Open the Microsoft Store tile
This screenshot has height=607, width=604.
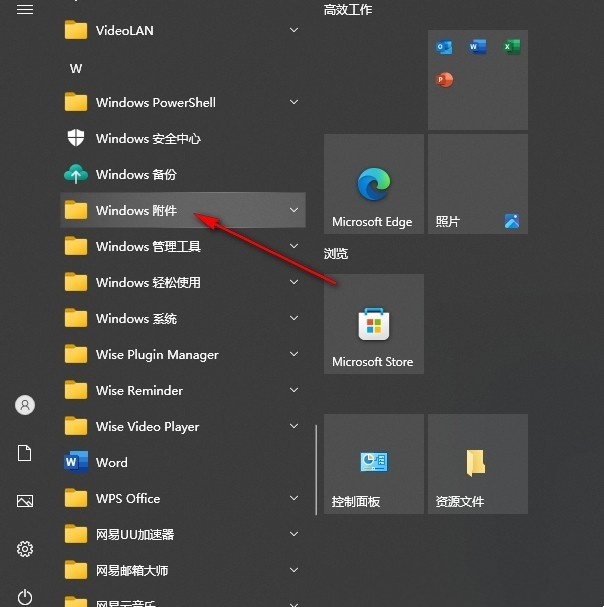click(374, 324)
